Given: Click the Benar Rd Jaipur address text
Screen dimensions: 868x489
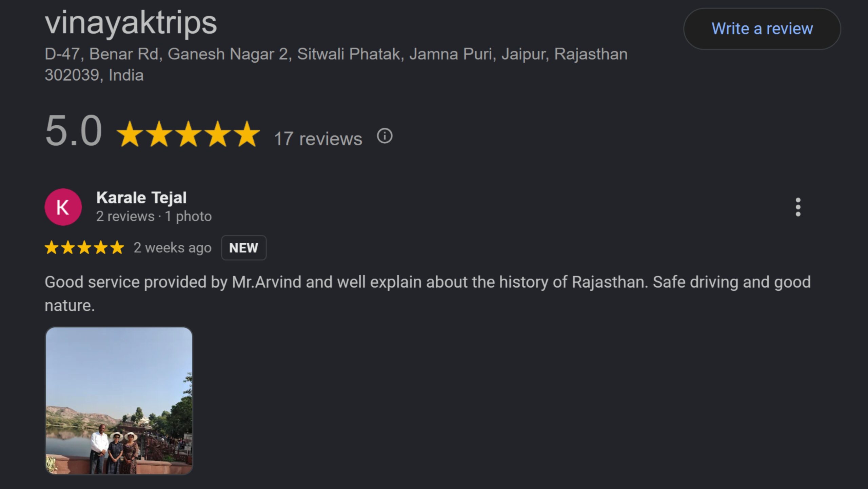Looking at the screenshot, I should coord(336,54).
